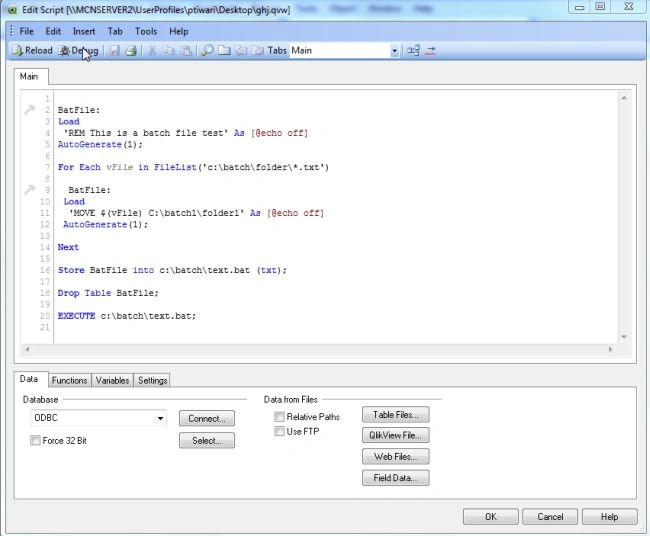Click the Table Files... button
The width and height of the screenshot is (650, 536).
(x=395, y=415)
